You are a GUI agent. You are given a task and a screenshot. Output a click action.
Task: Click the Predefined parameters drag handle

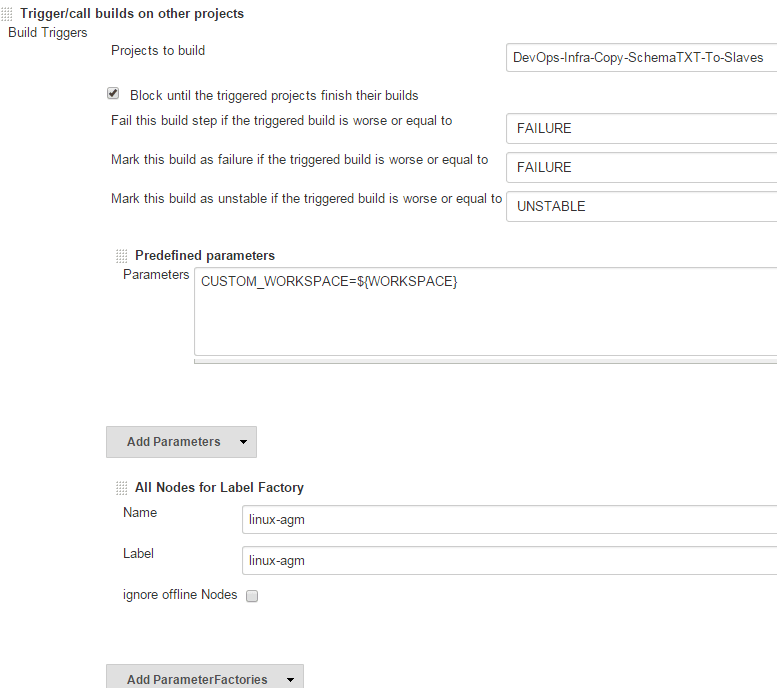tap(122, 256)
